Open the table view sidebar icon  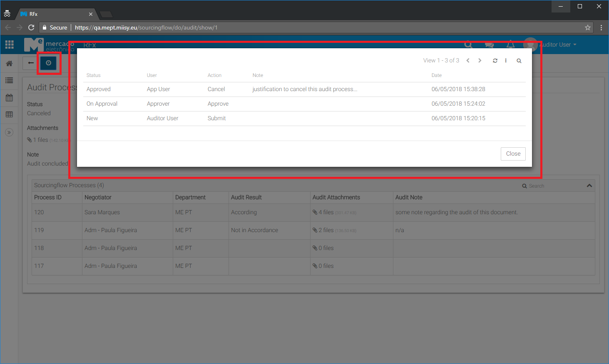click(9, 114)
